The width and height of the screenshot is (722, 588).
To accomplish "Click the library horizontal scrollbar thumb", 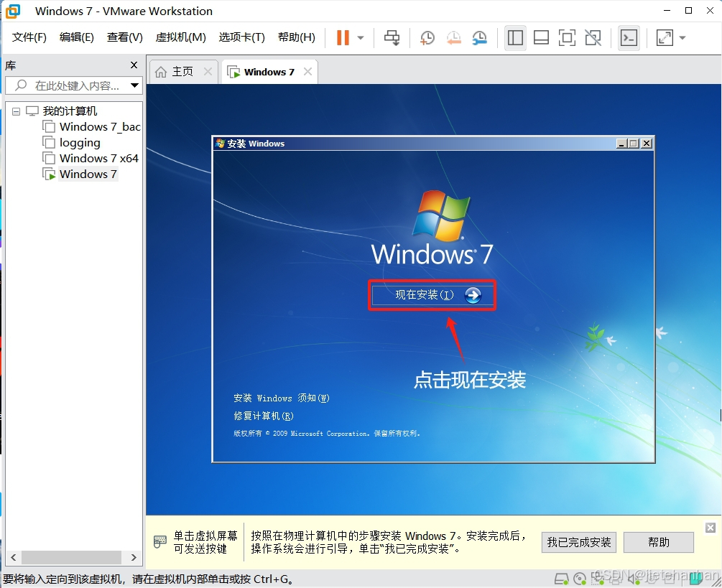I will (x=71, y=558).
